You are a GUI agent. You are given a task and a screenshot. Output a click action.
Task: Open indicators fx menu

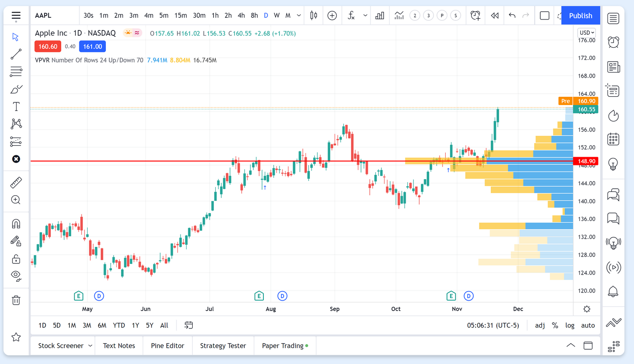click(351, 16)
